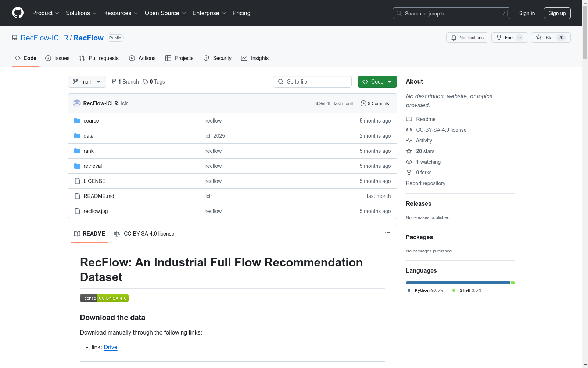This screenshot has width=588, height=368.
Task: Click the data folder icon
Action: coord(77,136)
